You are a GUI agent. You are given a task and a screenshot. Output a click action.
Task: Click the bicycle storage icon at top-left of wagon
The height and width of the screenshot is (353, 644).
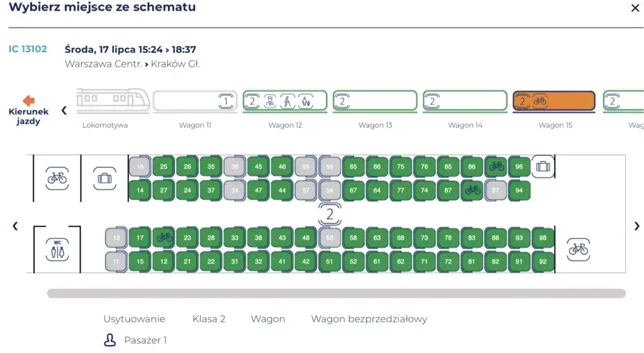coord(57,178)
